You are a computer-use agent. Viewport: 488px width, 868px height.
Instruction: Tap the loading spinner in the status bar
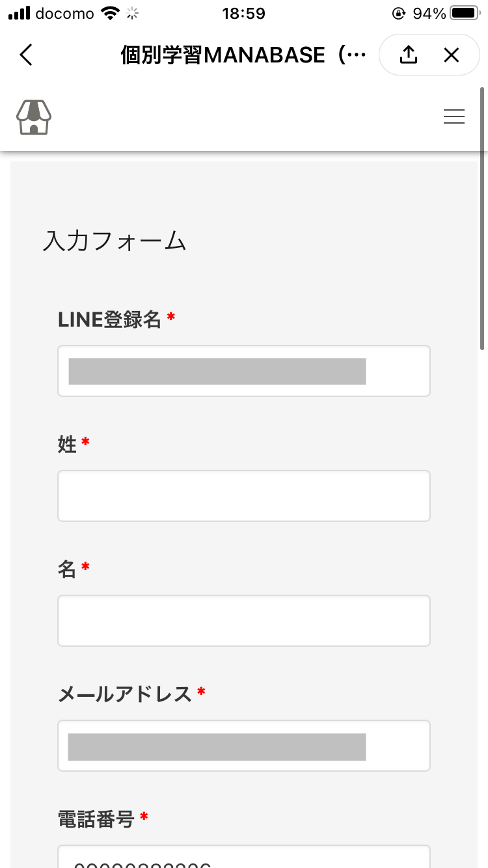click(133, 13)
